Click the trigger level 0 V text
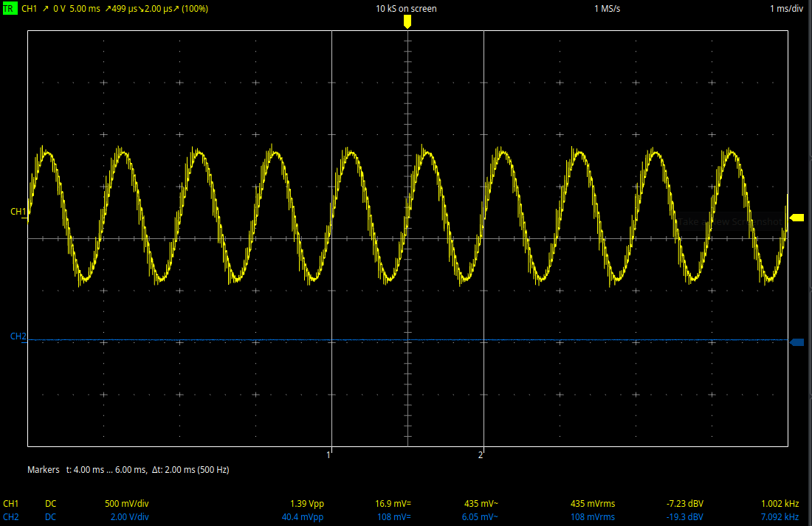Screen dimensions: 812x526 [x=60, y=9]
